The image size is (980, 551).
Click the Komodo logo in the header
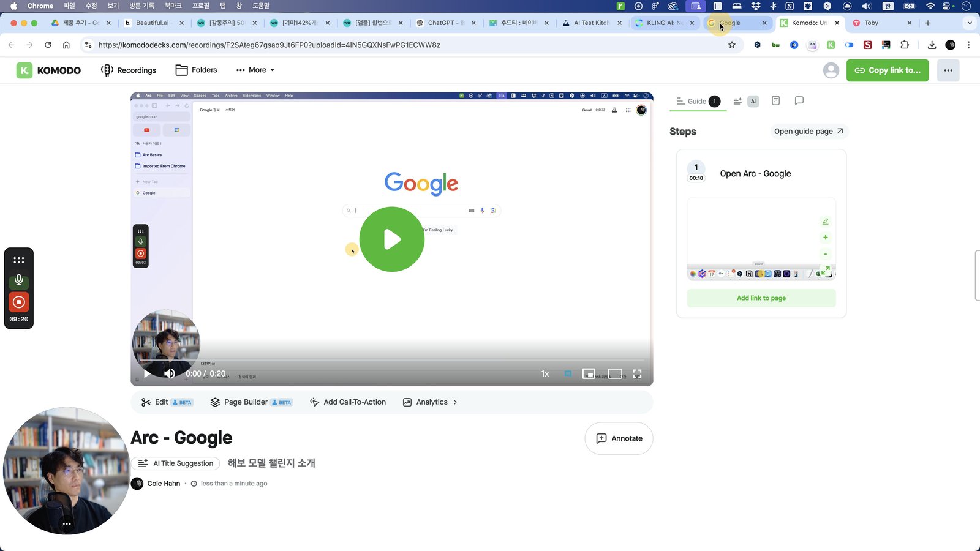[x=48, y=70]
